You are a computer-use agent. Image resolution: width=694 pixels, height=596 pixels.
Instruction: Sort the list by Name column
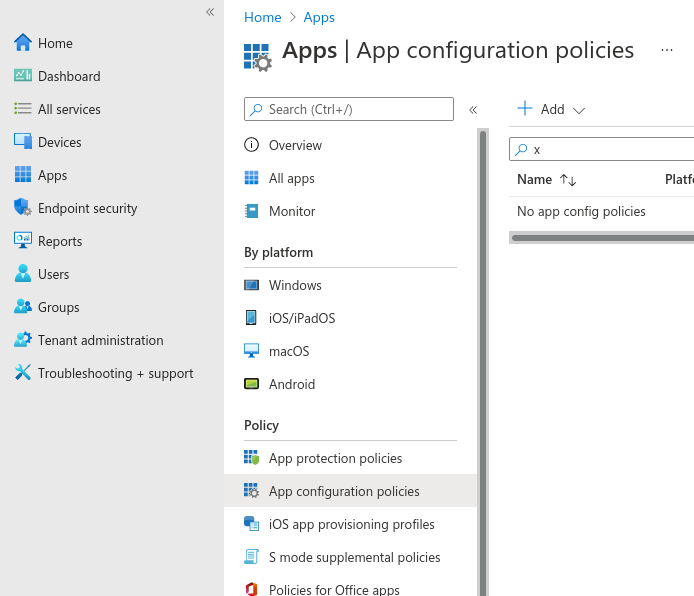click(547, 179)
